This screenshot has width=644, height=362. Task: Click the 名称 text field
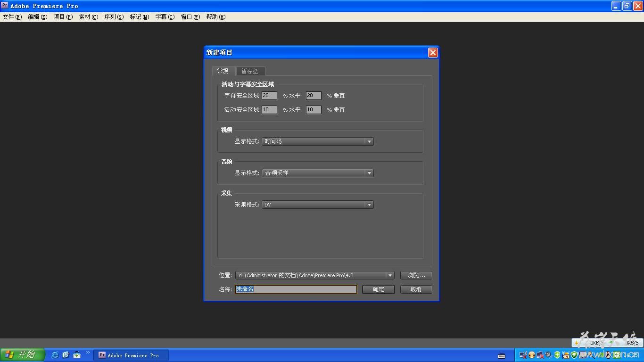tap(296, 289)
